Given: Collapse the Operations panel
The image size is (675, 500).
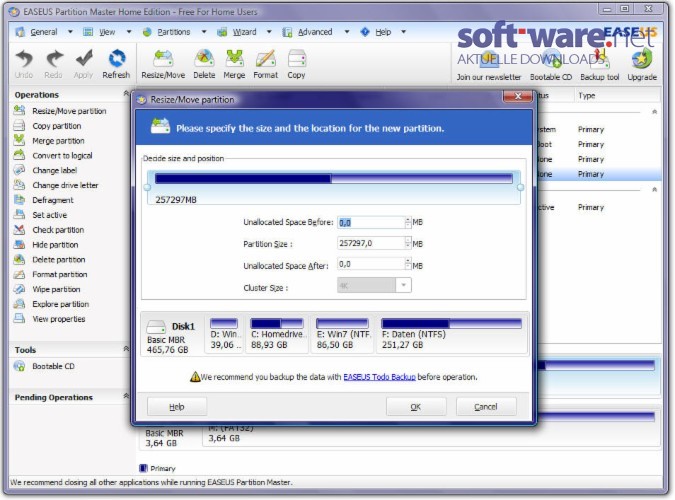Looking at the screenshot, I should 126,93.
